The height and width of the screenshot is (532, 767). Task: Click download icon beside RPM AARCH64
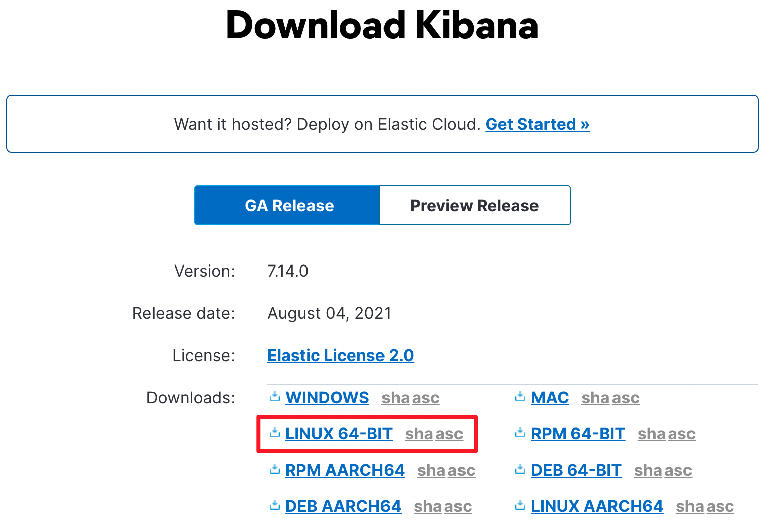pyautogui.click(x=274, y=470)
